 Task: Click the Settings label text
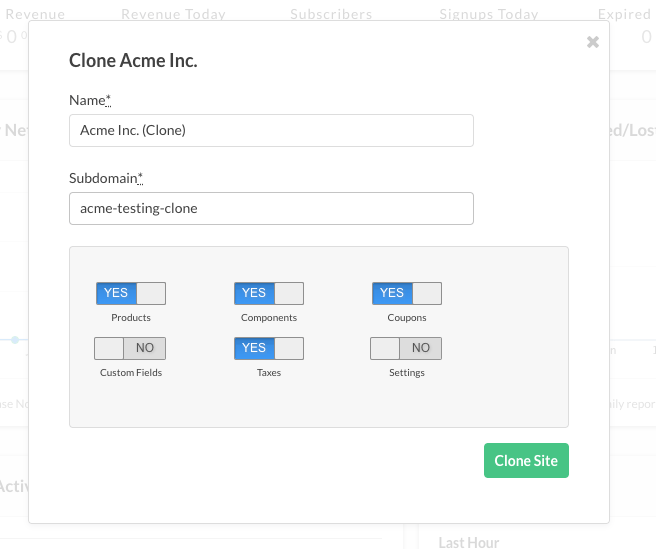(x=407, y=373)
